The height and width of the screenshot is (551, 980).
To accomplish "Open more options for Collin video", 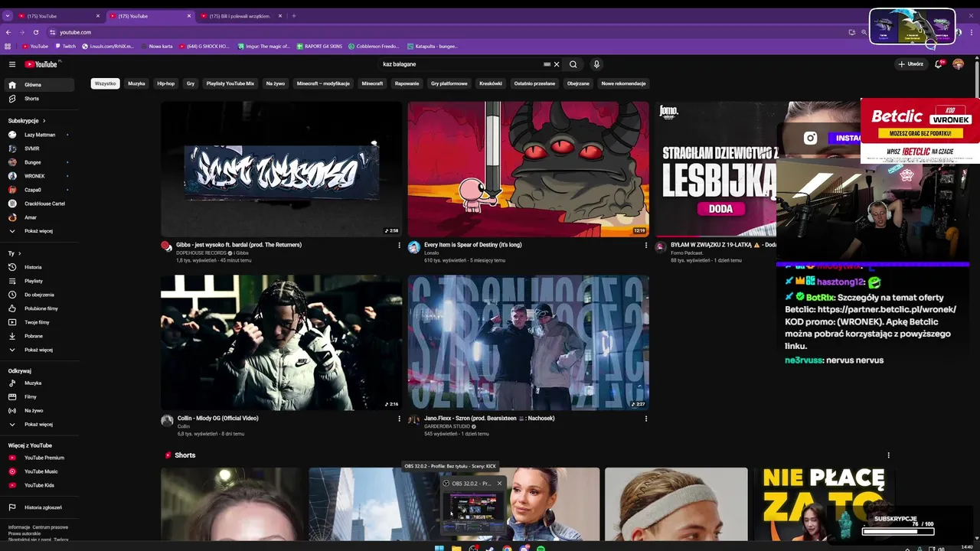I will (399, 419).
